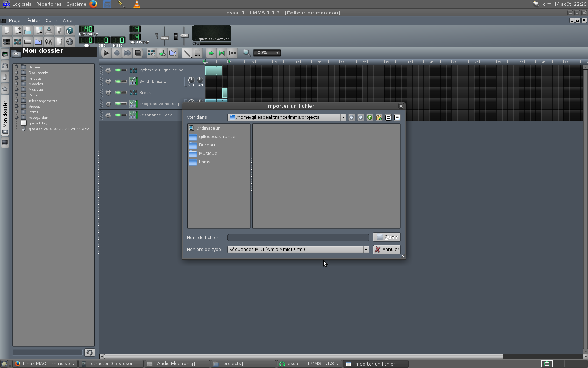Click the Synth Brazz 1 instrument icon
This screenshot has width=588, height=368.
pos(133,81)
